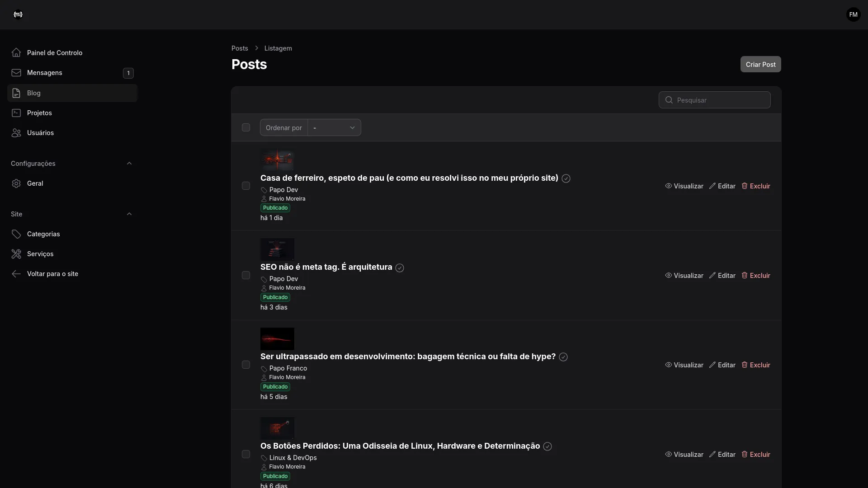Select the Serviços tools icon

point(16,253)
